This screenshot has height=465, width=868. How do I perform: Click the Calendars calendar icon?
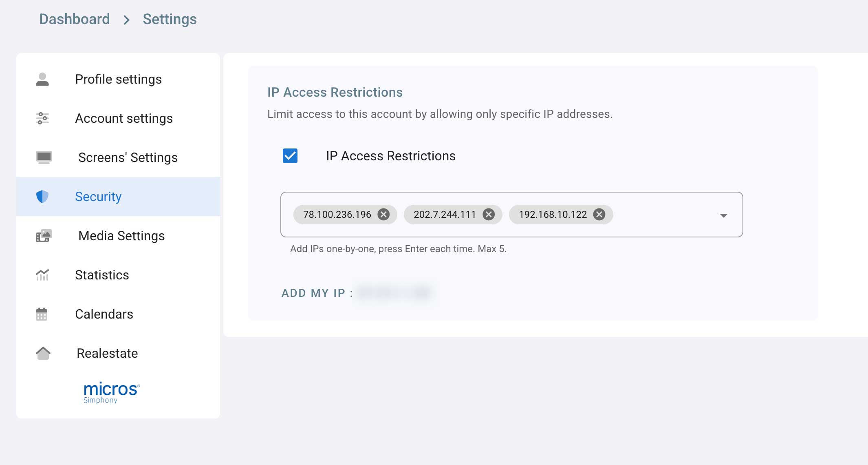point(43,314)
